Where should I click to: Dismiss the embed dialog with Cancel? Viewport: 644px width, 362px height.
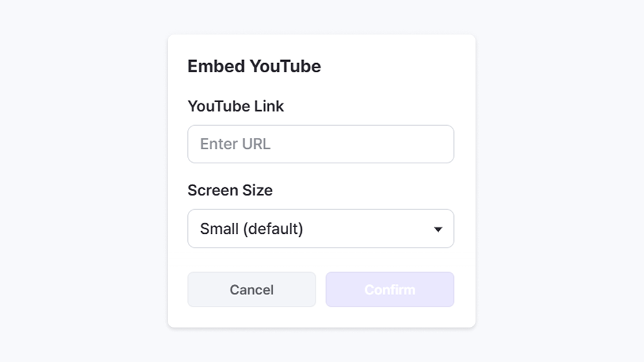251,290
